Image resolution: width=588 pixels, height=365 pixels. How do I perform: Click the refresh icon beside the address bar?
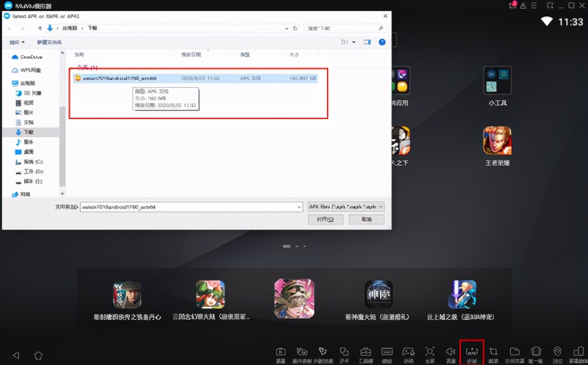pos(295,28)
